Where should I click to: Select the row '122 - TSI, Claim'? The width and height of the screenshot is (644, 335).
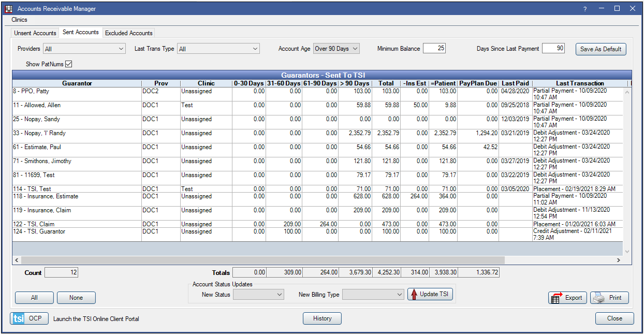318,224
